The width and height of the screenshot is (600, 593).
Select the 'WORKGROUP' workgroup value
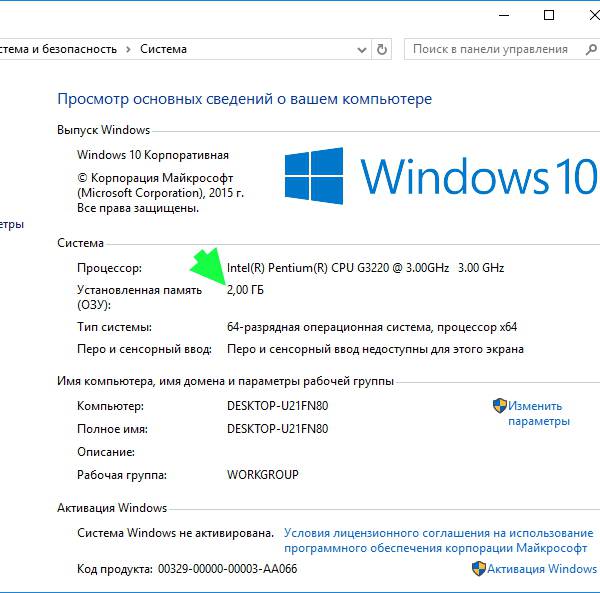tap(262, 474)
